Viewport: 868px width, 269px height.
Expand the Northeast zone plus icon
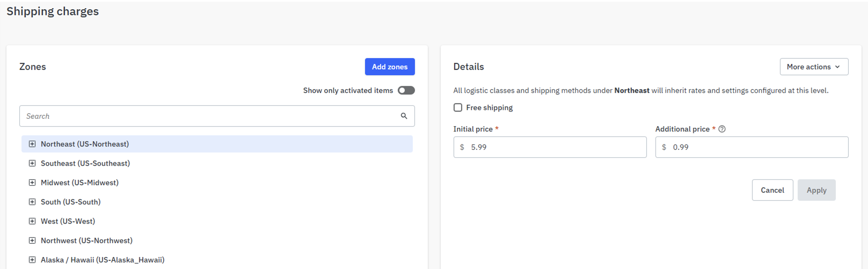click(x=32, y=144)
